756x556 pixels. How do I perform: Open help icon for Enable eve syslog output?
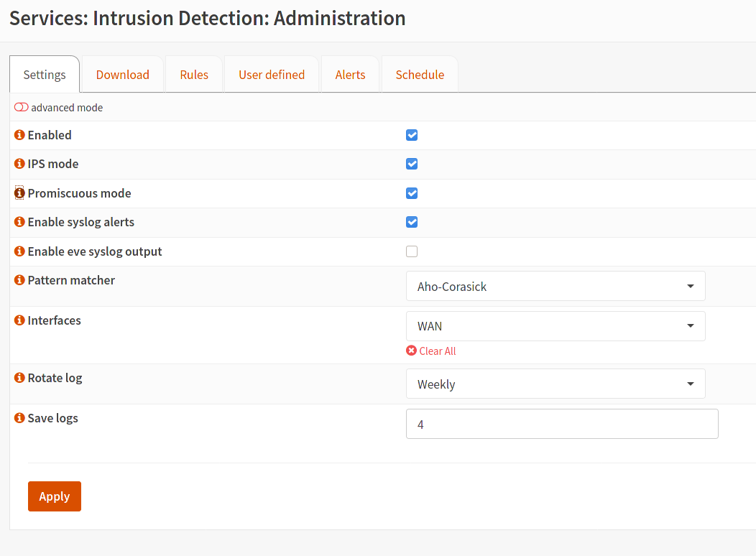coord(19,251)
